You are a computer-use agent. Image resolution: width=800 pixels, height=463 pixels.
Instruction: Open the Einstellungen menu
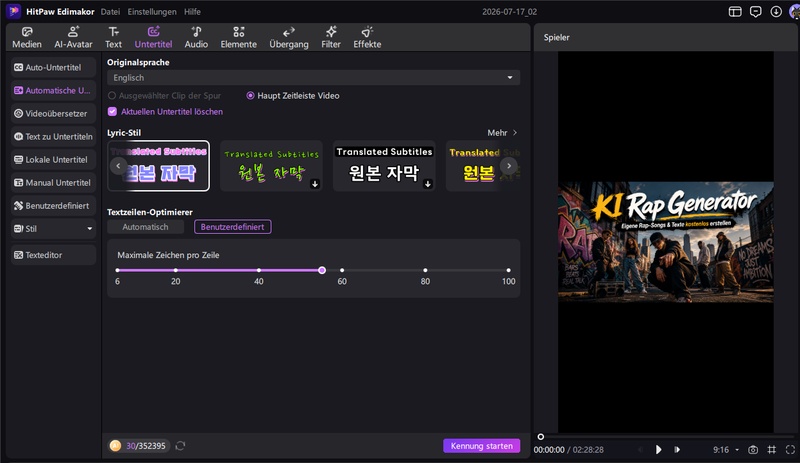[152, 12]
